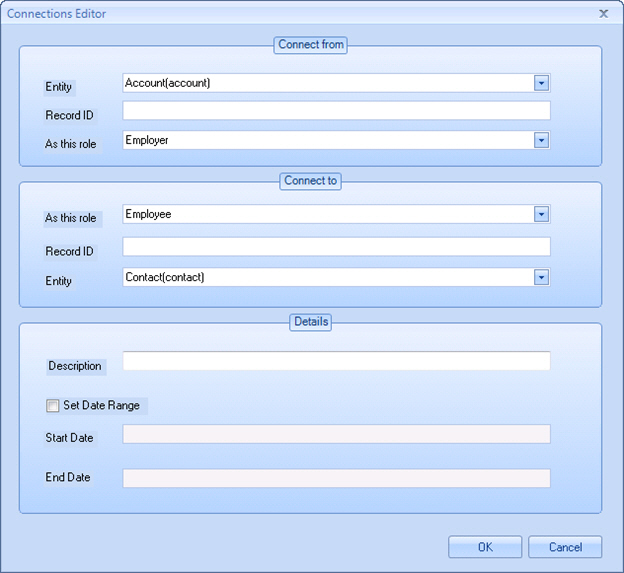Click the Connect from group header
This screenshot has height=573, width=624.
point(310,45)
